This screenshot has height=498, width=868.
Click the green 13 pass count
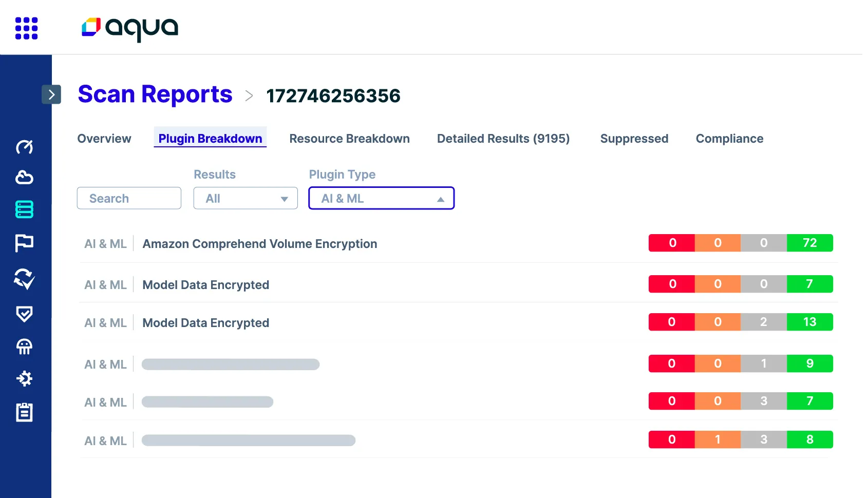click(810, 322)
